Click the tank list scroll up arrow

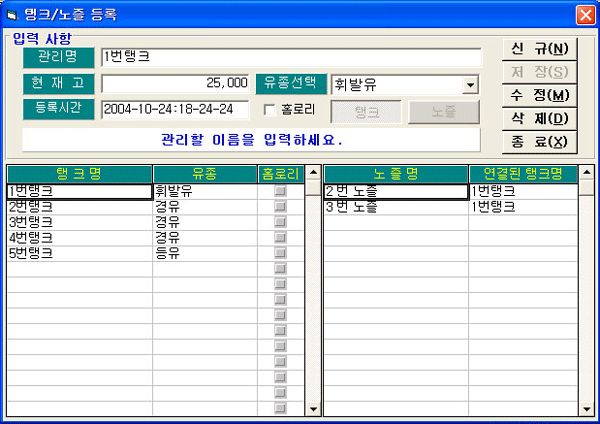[x=313, y=173]
